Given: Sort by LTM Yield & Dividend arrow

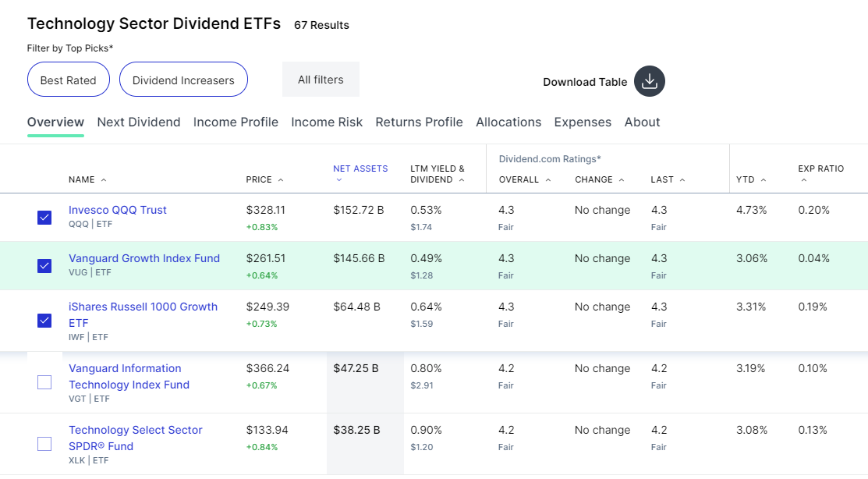Looking at the screenshot, I should 462,180.
